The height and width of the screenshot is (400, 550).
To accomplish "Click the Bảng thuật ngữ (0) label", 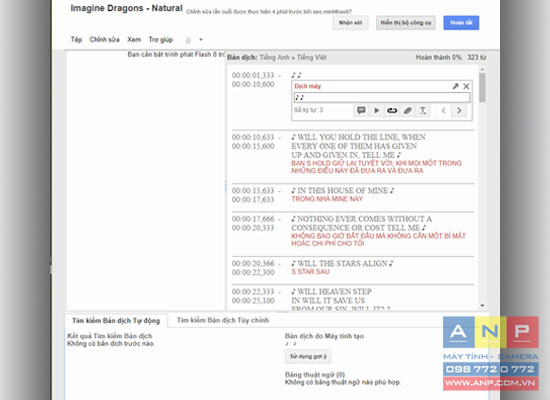I will click(x=315, y=374).
